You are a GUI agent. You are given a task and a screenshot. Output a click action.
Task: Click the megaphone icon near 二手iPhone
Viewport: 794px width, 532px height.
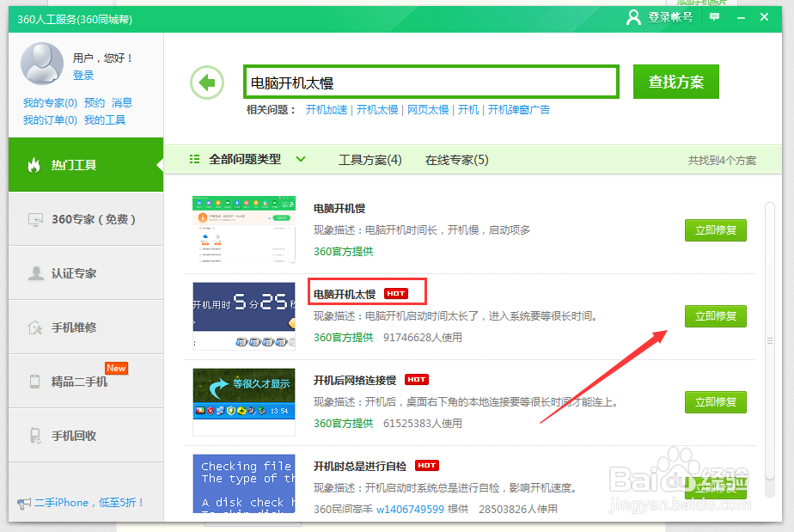tap(24, 503)
